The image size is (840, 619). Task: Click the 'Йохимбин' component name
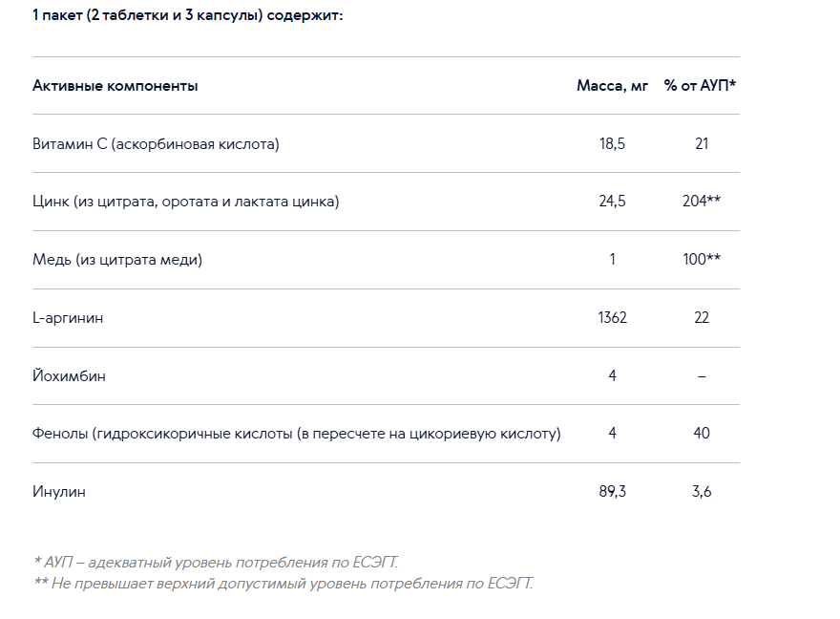coord(69,375)
